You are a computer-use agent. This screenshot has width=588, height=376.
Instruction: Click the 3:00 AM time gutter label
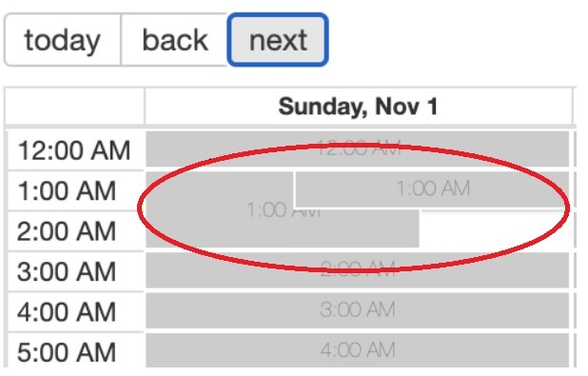67,271
